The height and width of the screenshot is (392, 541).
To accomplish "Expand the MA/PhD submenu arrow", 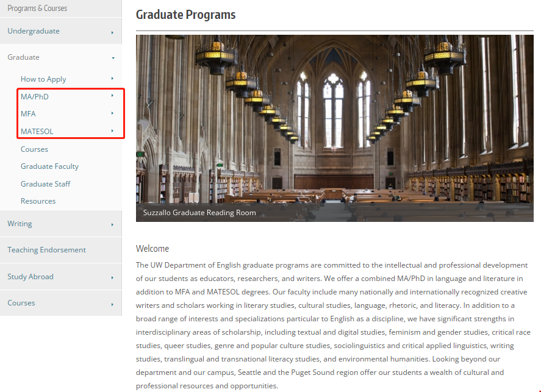I will [x=112, y=96].
